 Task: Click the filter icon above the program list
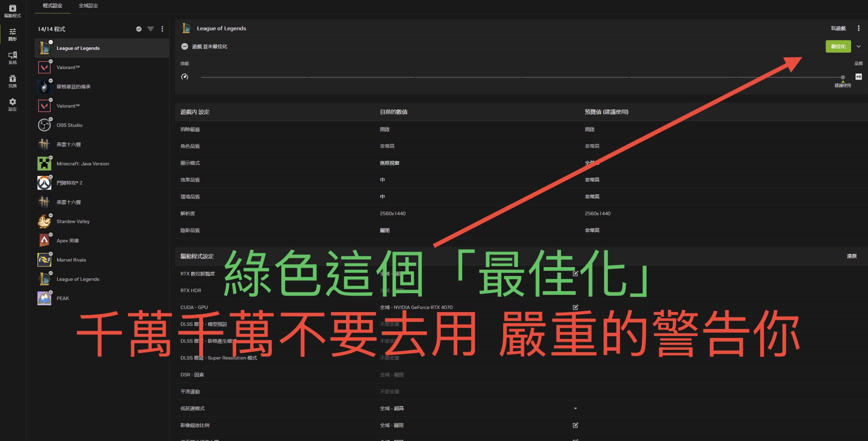click(151, 29)
